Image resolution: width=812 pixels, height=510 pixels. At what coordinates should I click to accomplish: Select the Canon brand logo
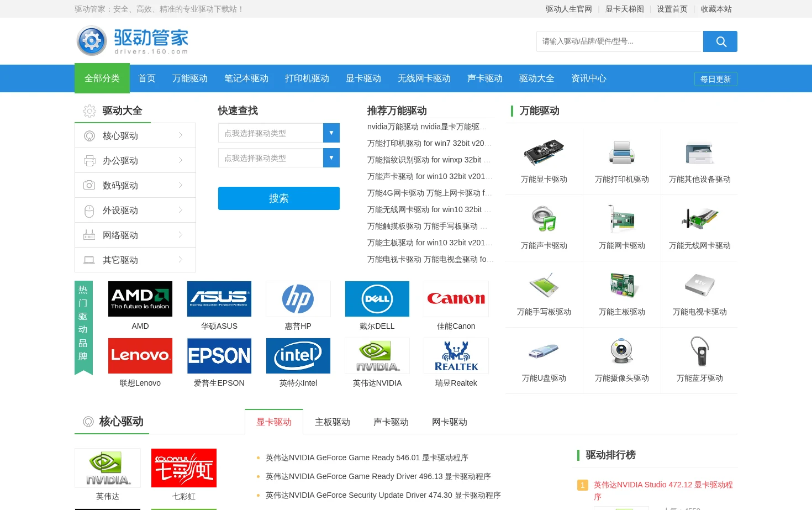pyautogui.click(x=456, y=299)
